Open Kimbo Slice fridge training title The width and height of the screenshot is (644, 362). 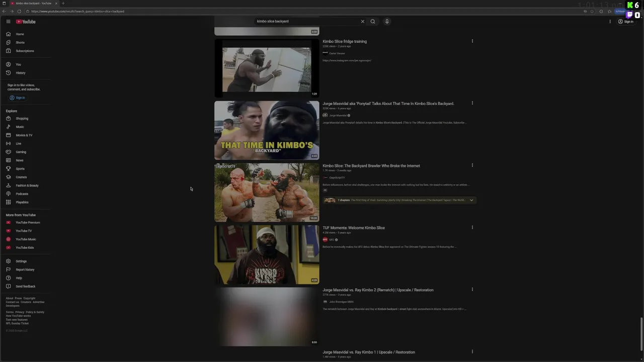click(345, 42)
